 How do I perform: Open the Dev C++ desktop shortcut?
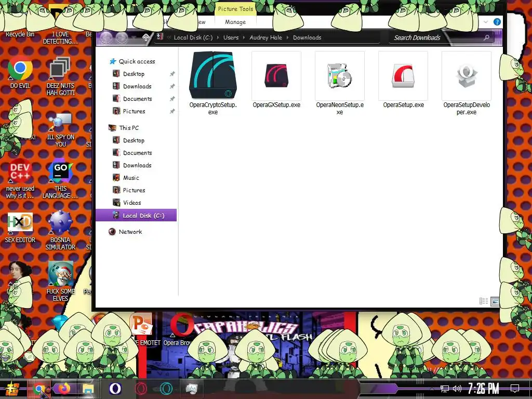(x=20, y=179)
